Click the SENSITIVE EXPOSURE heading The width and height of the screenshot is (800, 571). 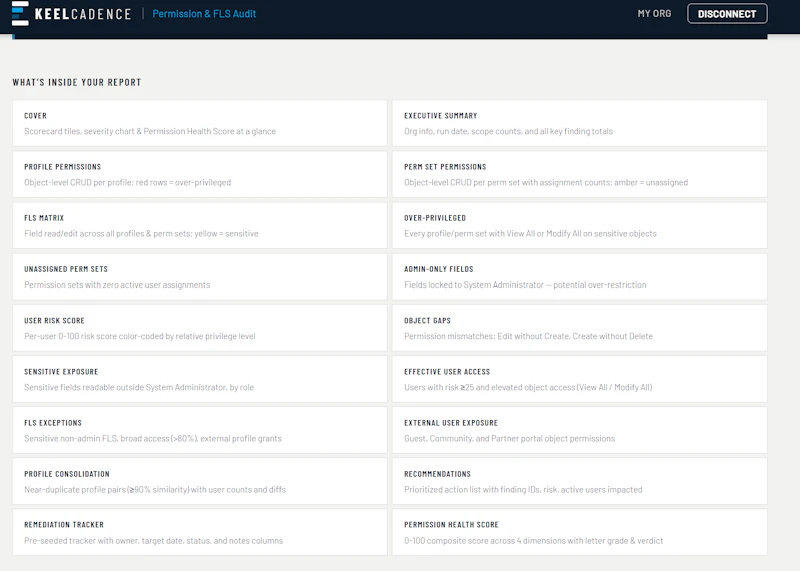(61, 371)
